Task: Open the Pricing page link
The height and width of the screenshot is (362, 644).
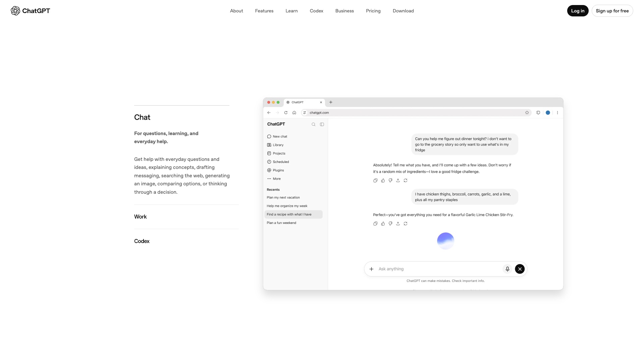Action: click(373, 11)
